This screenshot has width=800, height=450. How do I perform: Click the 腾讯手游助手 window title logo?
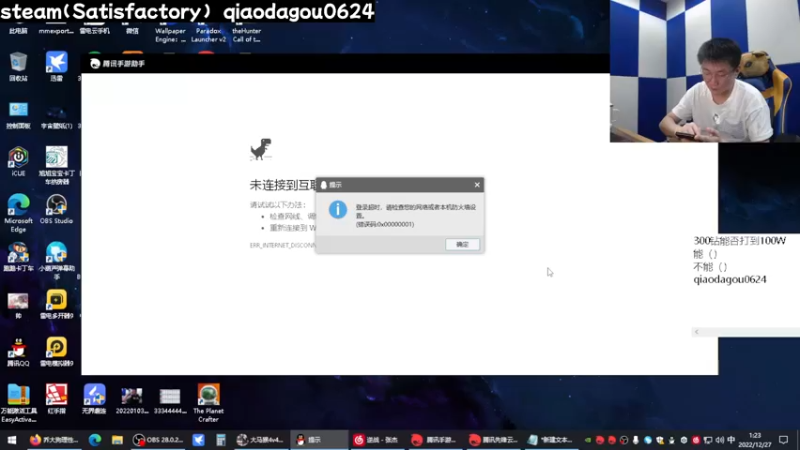tap(95, 63)
